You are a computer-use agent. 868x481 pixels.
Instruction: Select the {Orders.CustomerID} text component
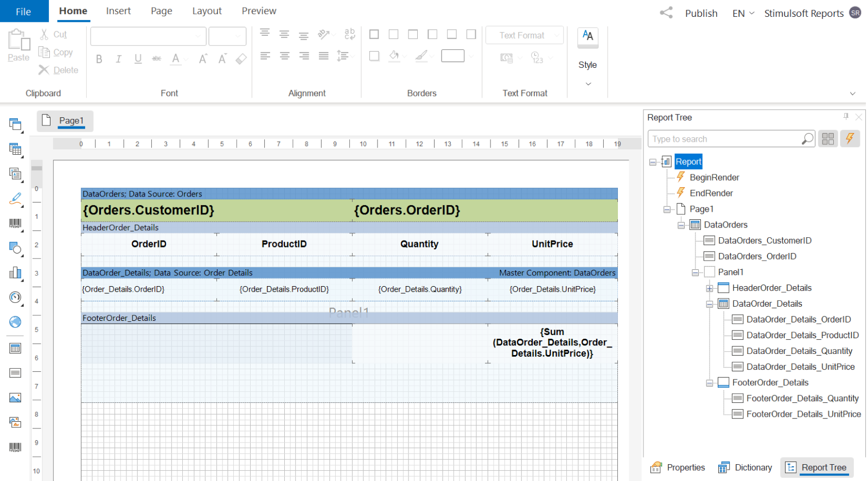[x=216, y=210]
